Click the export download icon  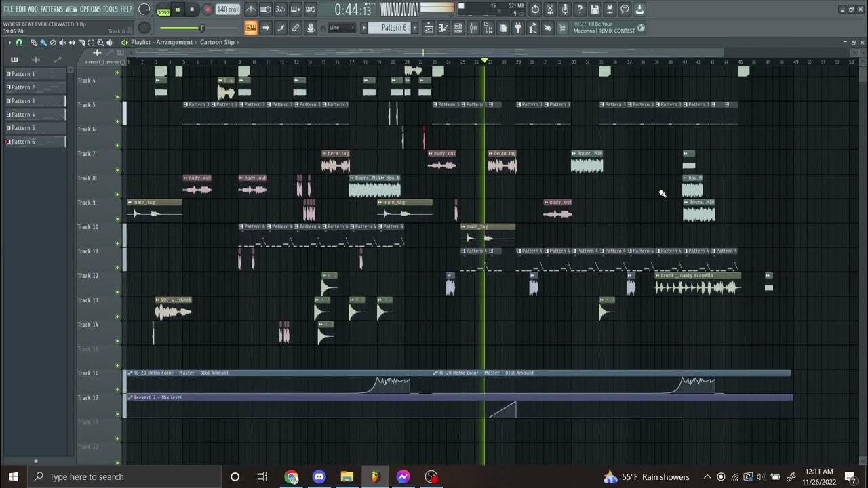click(x=639, y=9)
